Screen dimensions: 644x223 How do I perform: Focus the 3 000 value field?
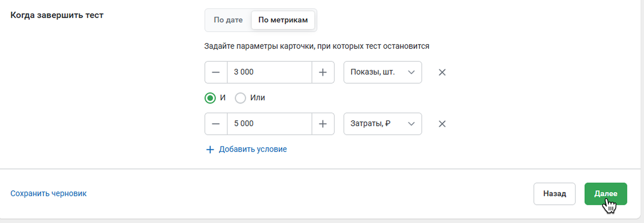(269, 72)
